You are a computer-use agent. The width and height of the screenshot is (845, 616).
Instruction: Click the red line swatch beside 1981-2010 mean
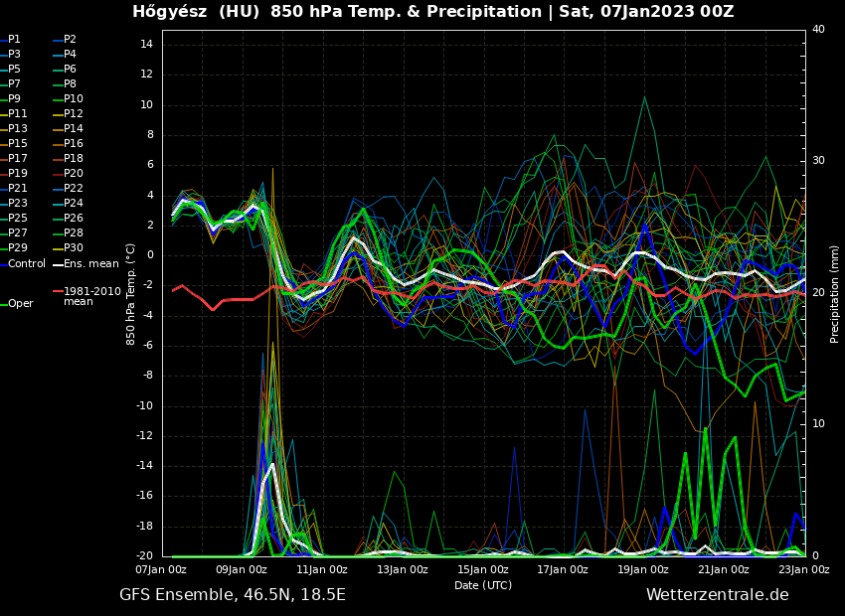[58, 292]
